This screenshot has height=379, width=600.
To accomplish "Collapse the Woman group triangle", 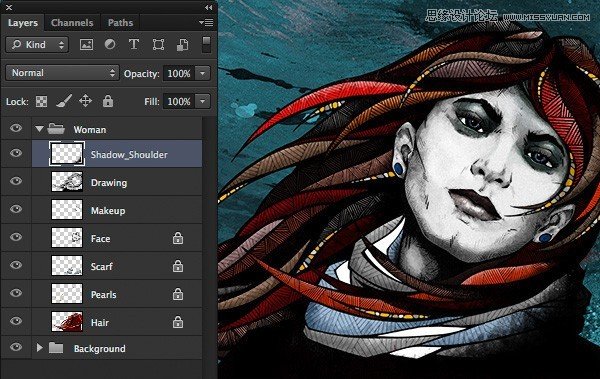I will click(39, 129).
